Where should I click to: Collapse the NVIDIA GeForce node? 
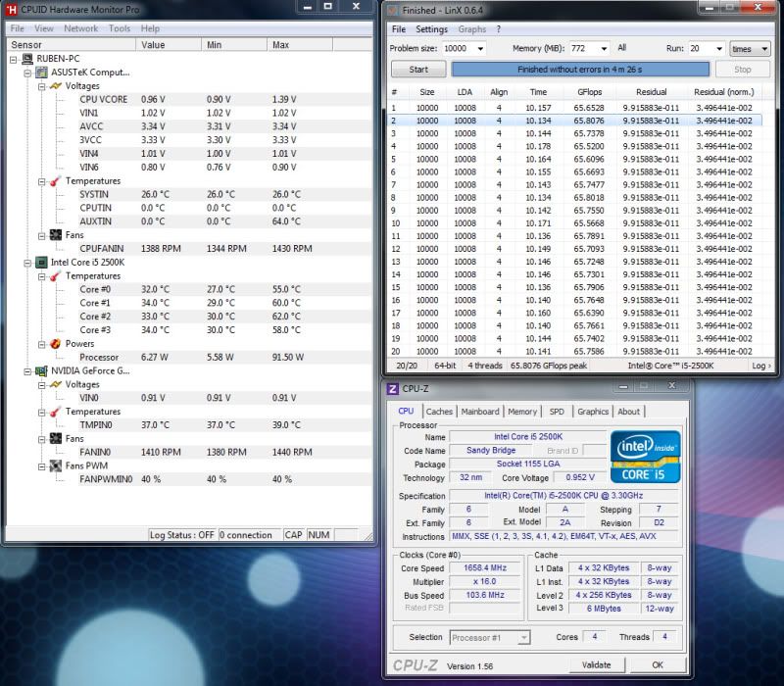click(x=27, y=371)
